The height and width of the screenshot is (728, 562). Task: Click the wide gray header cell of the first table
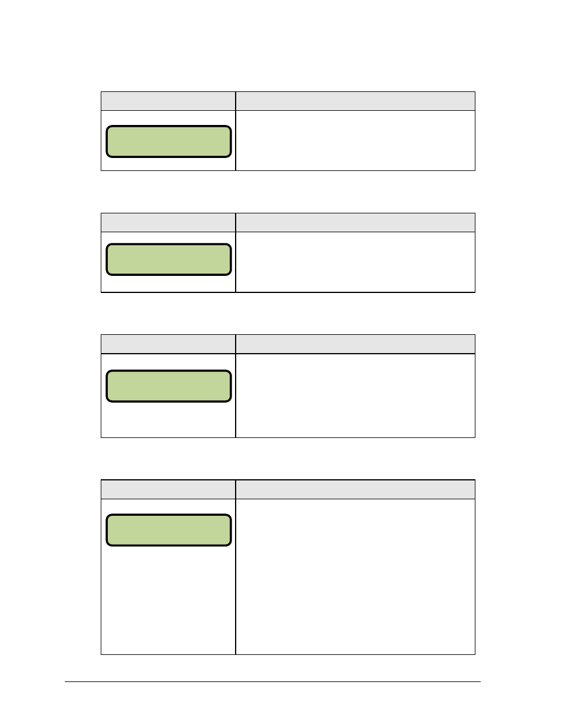355,101
